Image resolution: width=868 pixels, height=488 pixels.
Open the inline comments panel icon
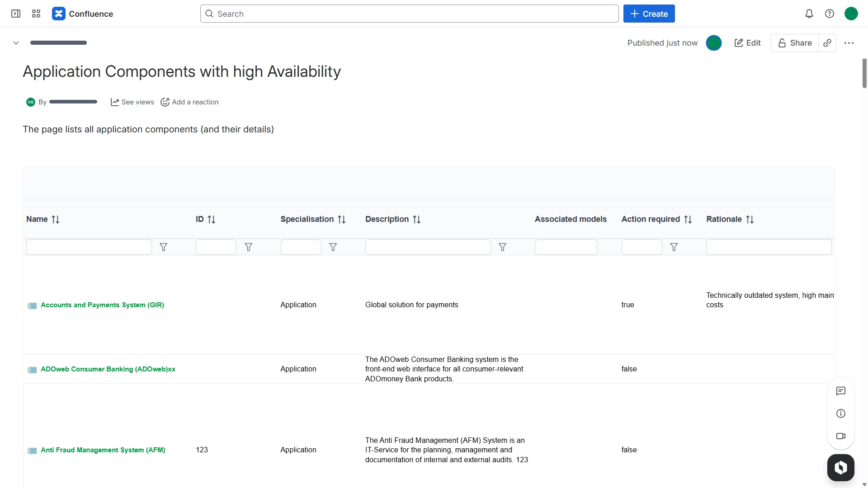click(x=841, y=391)
